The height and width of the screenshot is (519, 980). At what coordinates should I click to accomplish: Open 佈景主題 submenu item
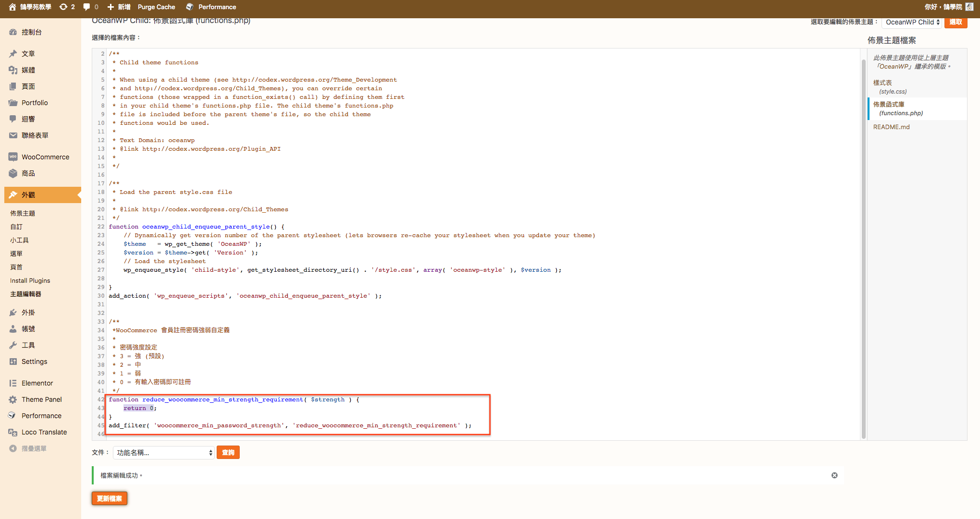[x=23, y=213]
